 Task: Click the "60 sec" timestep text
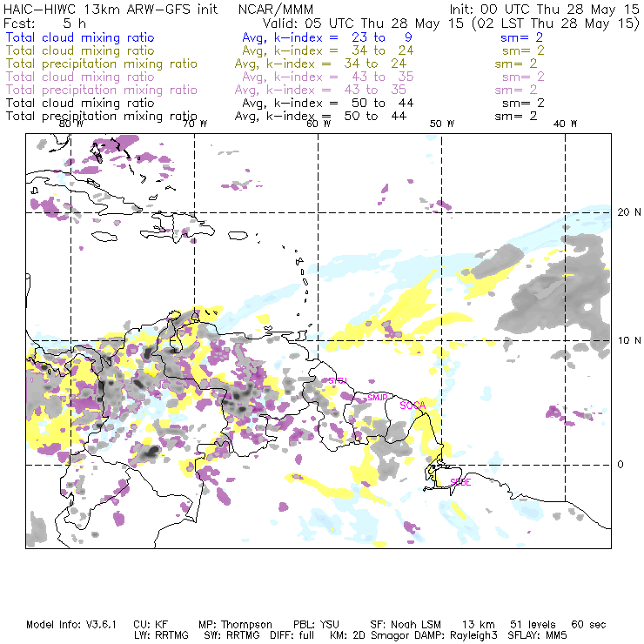588,625
